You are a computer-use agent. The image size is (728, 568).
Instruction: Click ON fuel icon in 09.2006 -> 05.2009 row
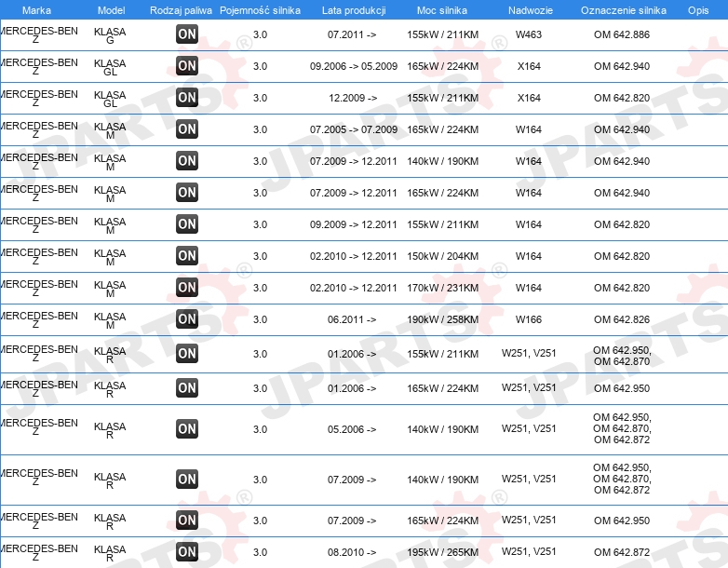187,65
